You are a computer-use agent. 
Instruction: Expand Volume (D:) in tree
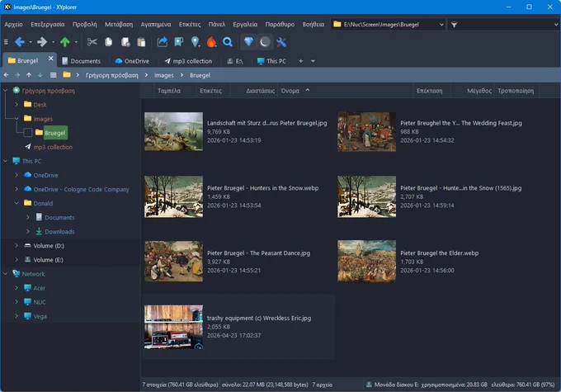[x=16, y=246]
